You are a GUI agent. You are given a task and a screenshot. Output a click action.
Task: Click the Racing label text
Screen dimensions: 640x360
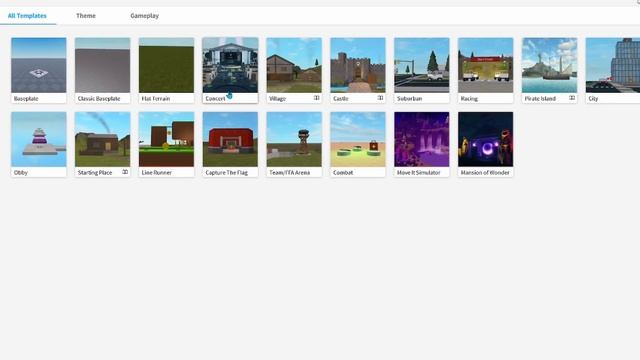(x=469, y=99)
